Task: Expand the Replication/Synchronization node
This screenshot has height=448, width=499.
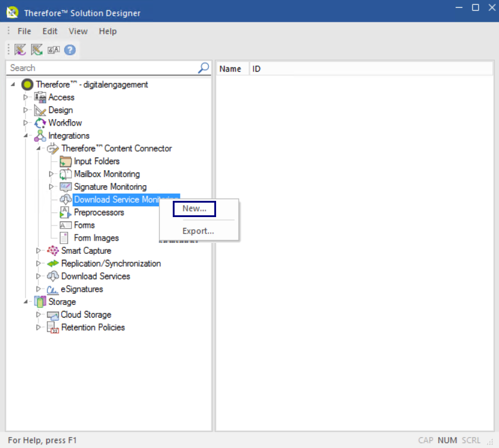Action: (38, 263)
